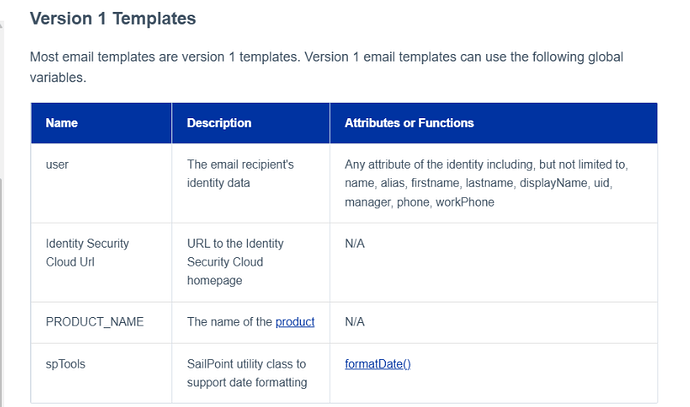Click 'The name of the' description text

(x=230, y=322)
